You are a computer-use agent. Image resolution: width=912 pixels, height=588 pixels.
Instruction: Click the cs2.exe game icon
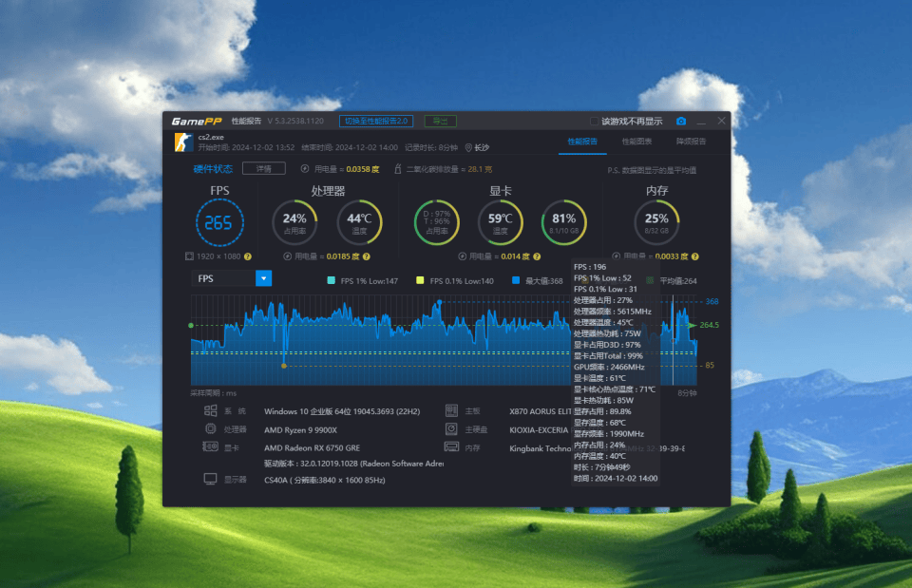pyautogui.click(x=183, y=143)
